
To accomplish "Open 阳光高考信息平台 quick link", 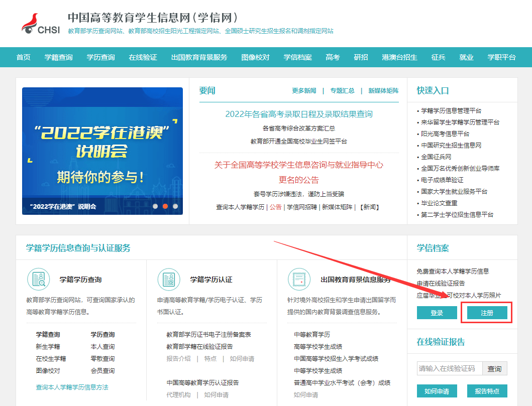I will tap(445, 134).
